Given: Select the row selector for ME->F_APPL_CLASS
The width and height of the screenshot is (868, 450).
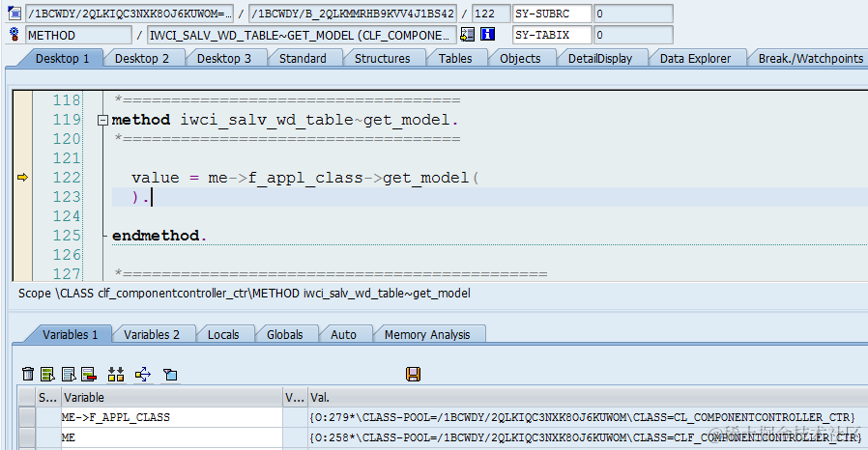Looking at the screenshot, I should click(26, 417).
